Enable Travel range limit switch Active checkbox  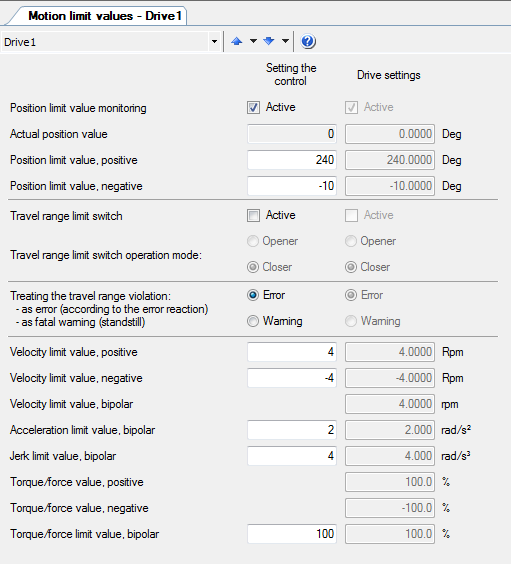[253, 215]
